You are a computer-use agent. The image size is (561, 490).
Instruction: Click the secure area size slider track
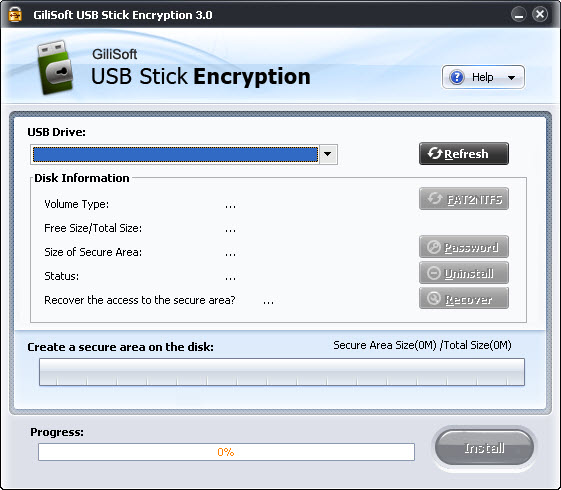(x=282, y=372)
